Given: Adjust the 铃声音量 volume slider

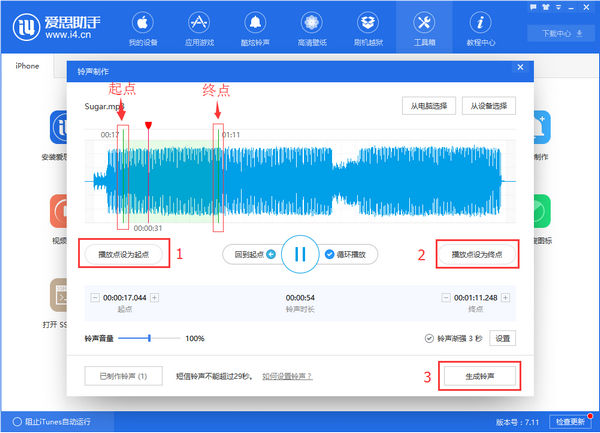Looking at the screenshot, I should point(150,339).
